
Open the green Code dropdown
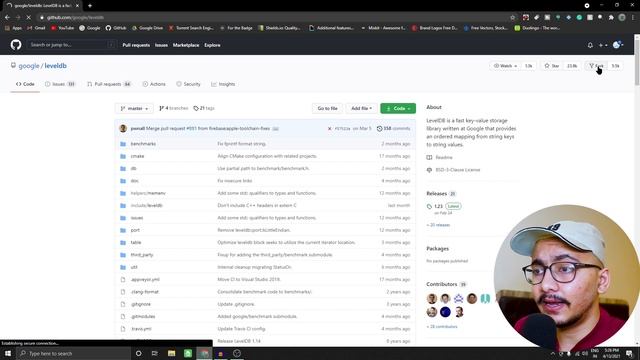398,108
